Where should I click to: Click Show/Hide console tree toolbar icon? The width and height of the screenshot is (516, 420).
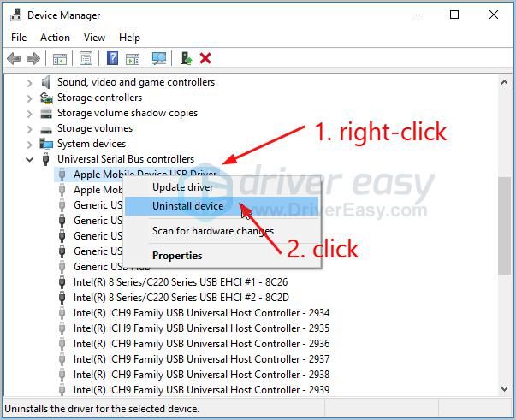59,58
